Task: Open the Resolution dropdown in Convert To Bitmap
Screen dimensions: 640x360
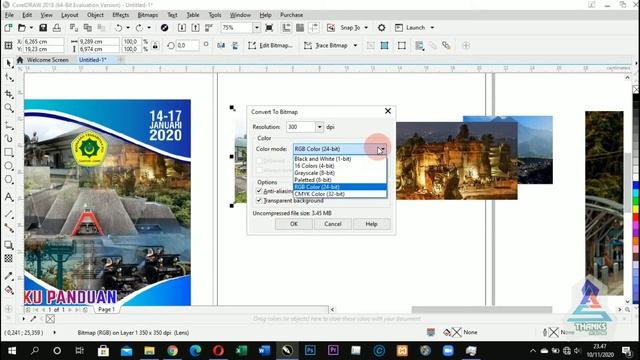Action: click(x=319, y=127)
